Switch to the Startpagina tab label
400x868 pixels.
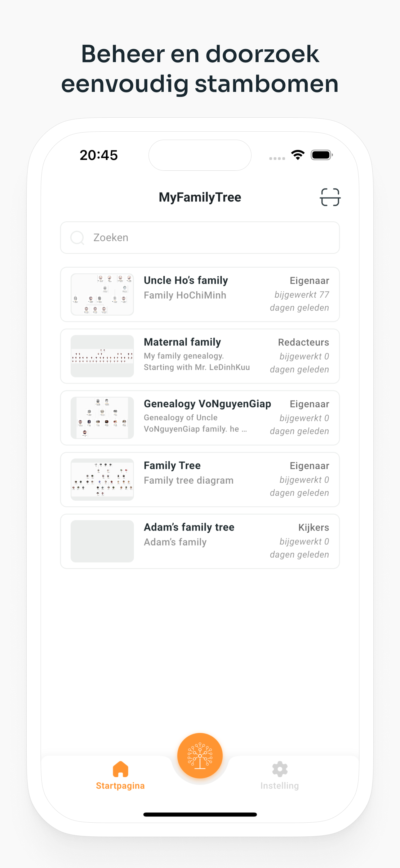(120, 786)
